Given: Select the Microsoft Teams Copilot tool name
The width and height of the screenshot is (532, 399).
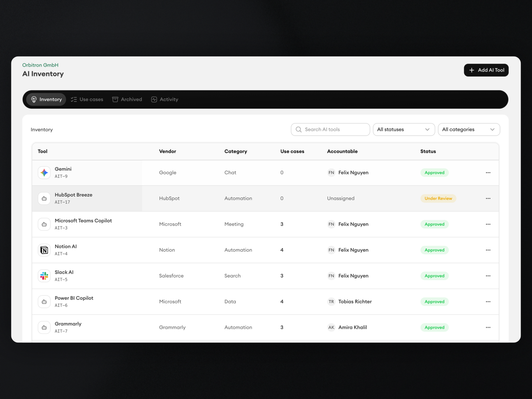Looking at the screenshot, I should (x=83, y=221).
